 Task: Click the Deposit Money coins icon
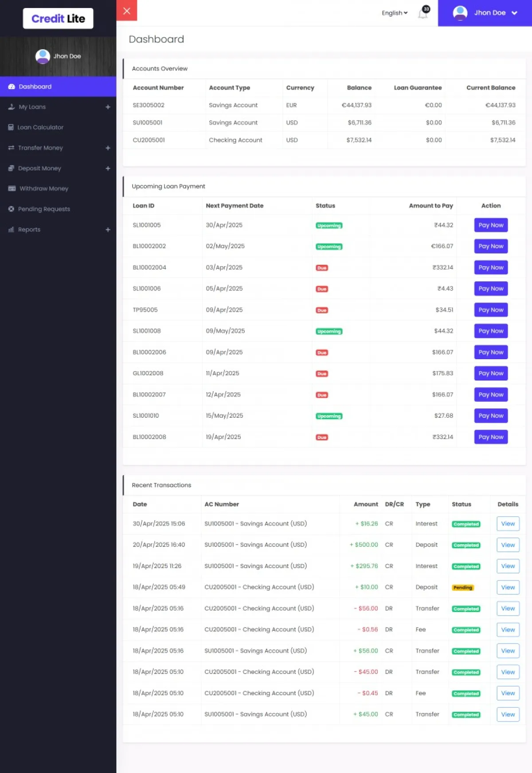point(12,169)
